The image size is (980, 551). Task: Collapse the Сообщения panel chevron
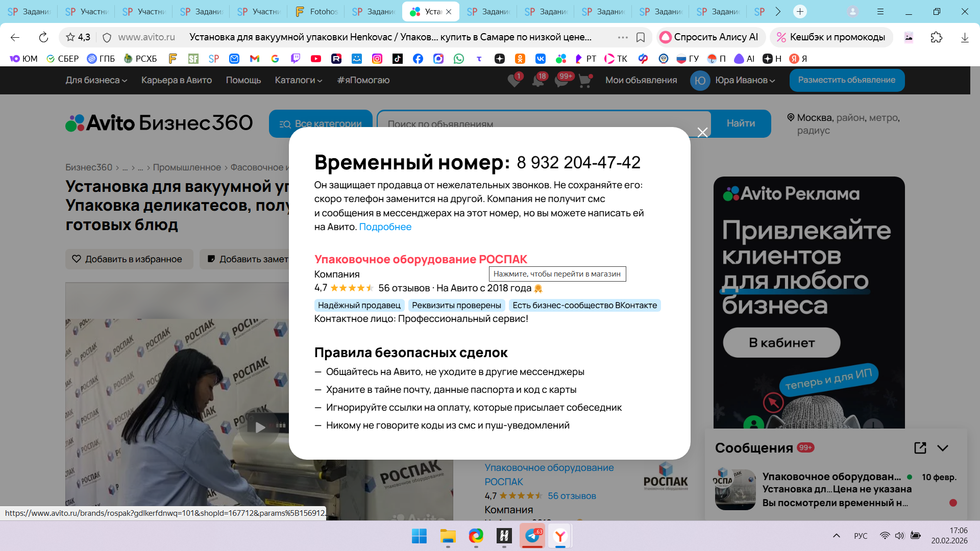point(943,448)
